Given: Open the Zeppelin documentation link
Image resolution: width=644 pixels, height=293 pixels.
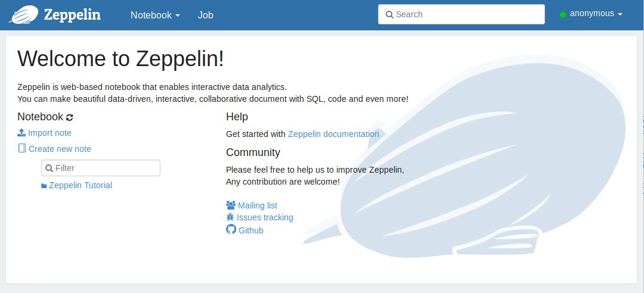Looking at the screenshot, I should (x=333, y=134).
